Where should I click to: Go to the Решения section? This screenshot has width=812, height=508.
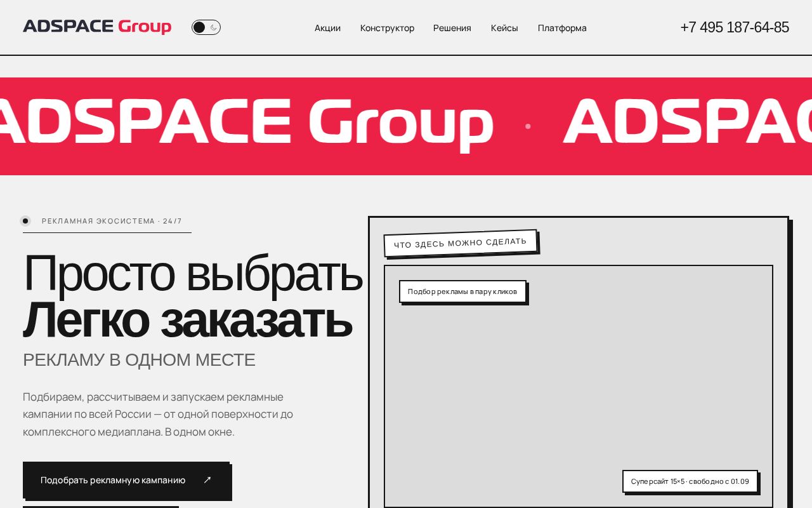[x=452, y=28]
